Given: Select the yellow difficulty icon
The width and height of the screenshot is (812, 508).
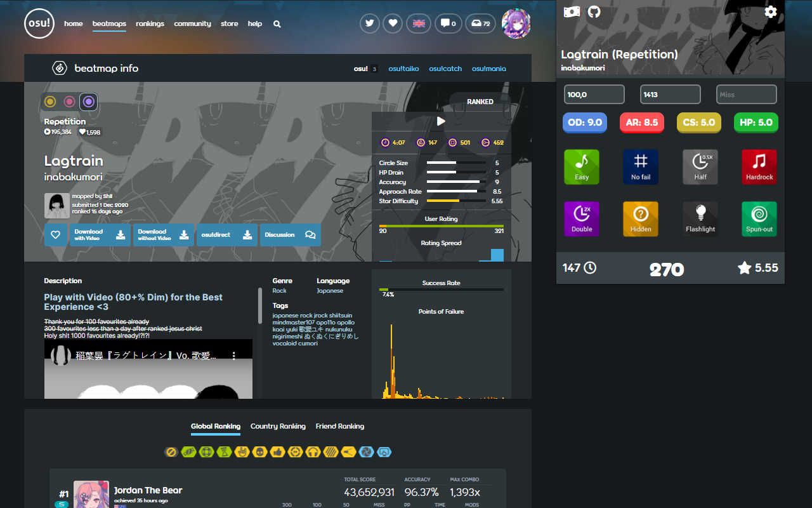Looking at the screenshot, I should coord(51,102).
